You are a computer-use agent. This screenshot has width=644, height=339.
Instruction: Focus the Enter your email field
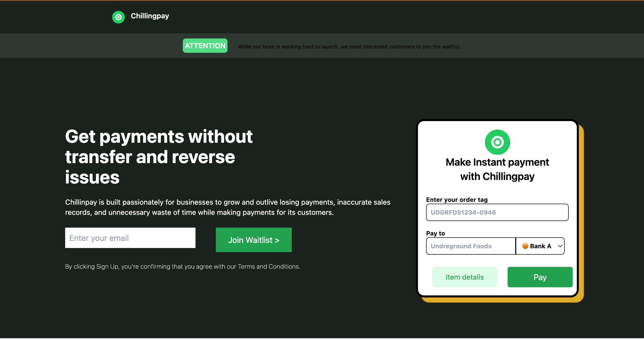[x=130, y=238]
